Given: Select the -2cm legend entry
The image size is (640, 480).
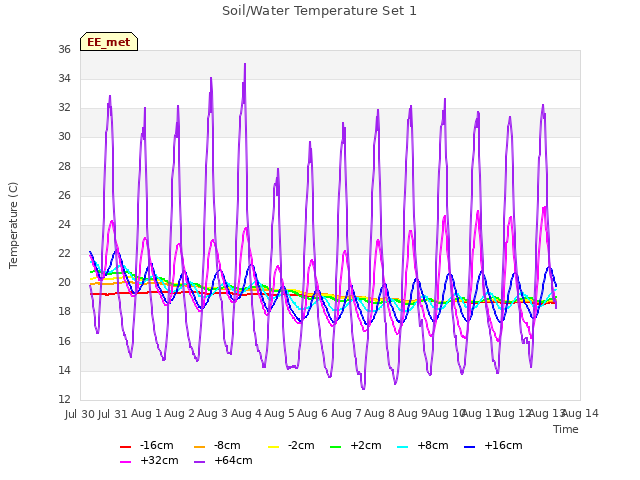Looking at the screenshot, I should point(291,445).
